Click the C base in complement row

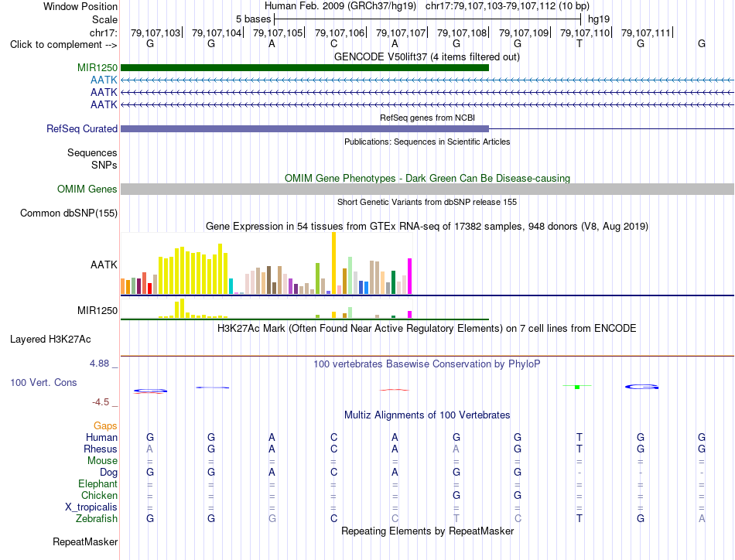[x=333, y=44]
